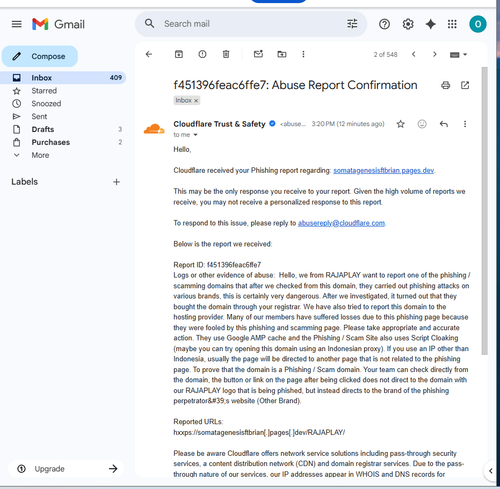This screenshot has width=500, height=489.
Task: Move email to a folder
Action: [x=282, y=54]
